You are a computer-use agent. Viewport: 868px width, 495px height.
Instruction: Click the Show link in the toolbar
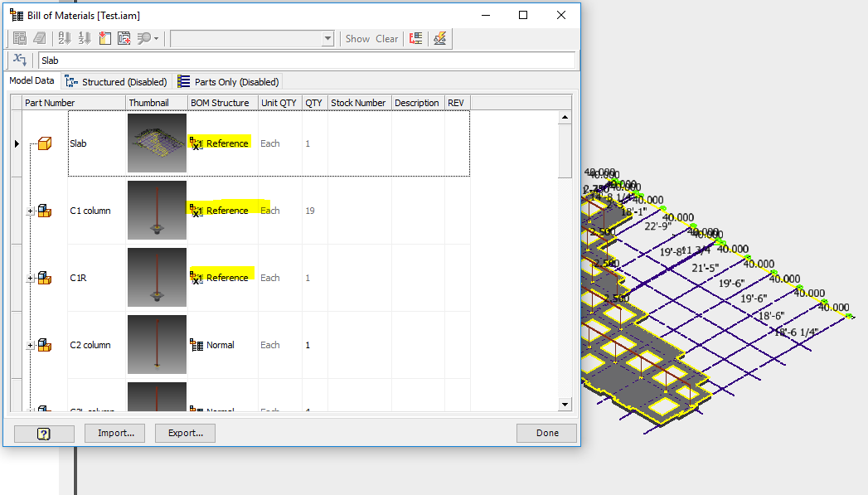pos(356,38)
